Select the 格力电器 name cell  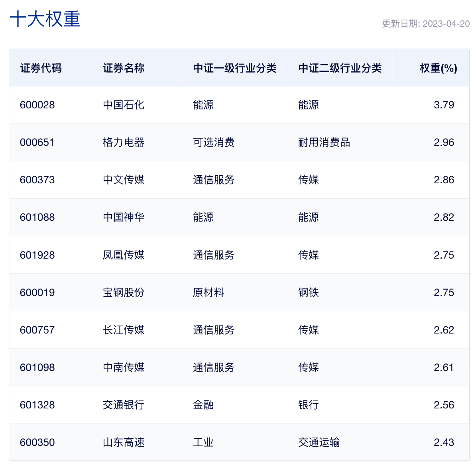[x=124, y=142]
